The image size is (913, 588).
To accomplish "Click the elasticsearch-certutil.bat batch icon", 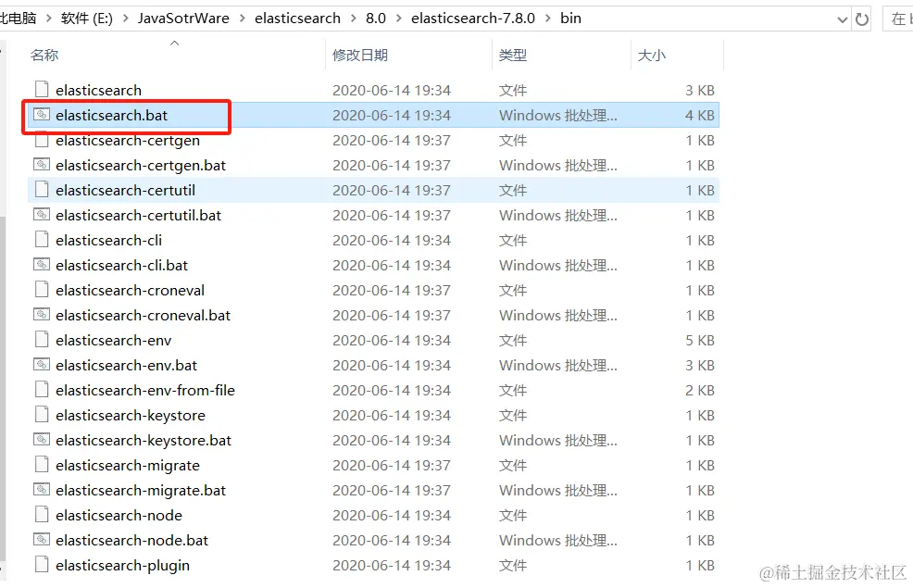I will [42, 215].
